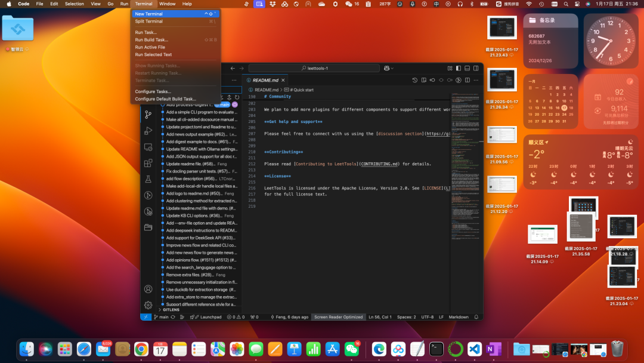Open the GitLens activity bar icon
Screen dimensions: 644x363
click(x=148, y=195)
